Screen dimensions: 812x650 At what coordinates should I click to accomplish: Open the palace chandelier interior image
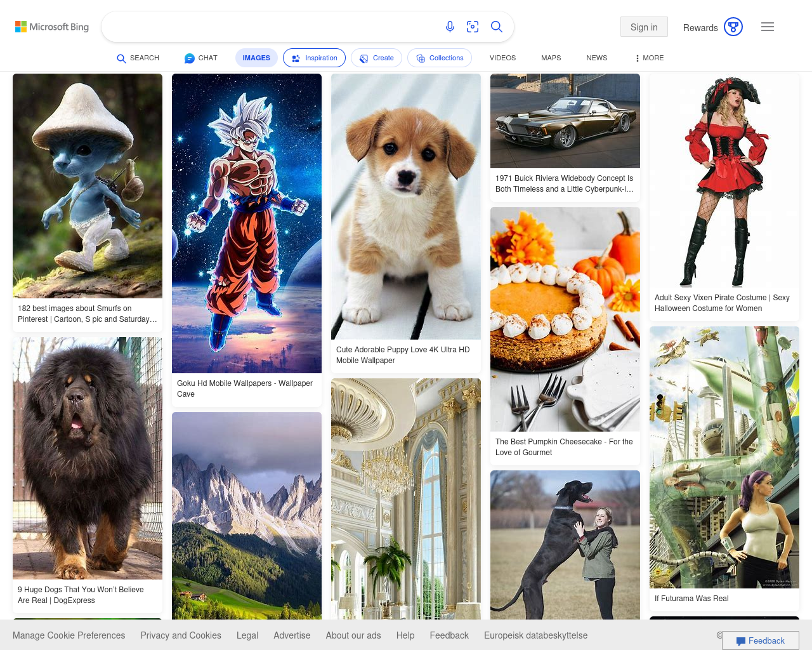(x=406, y=499)
